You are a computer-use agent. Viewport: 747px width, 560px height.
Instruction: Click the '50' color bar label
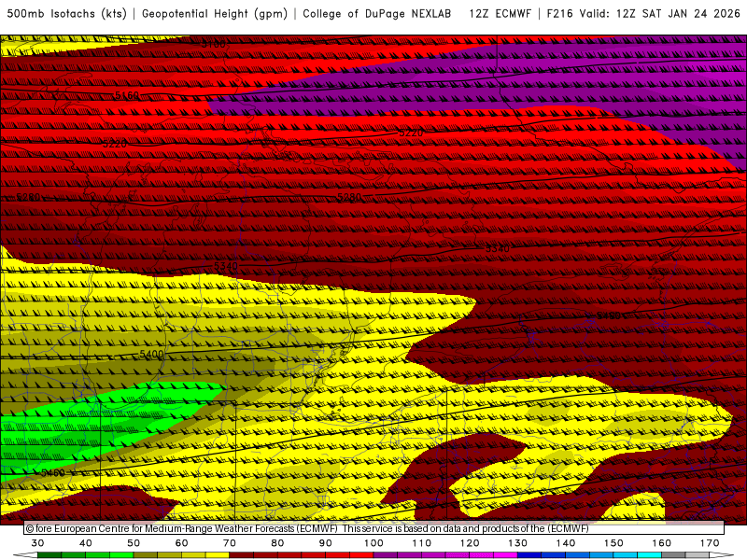tap(134, 543)
